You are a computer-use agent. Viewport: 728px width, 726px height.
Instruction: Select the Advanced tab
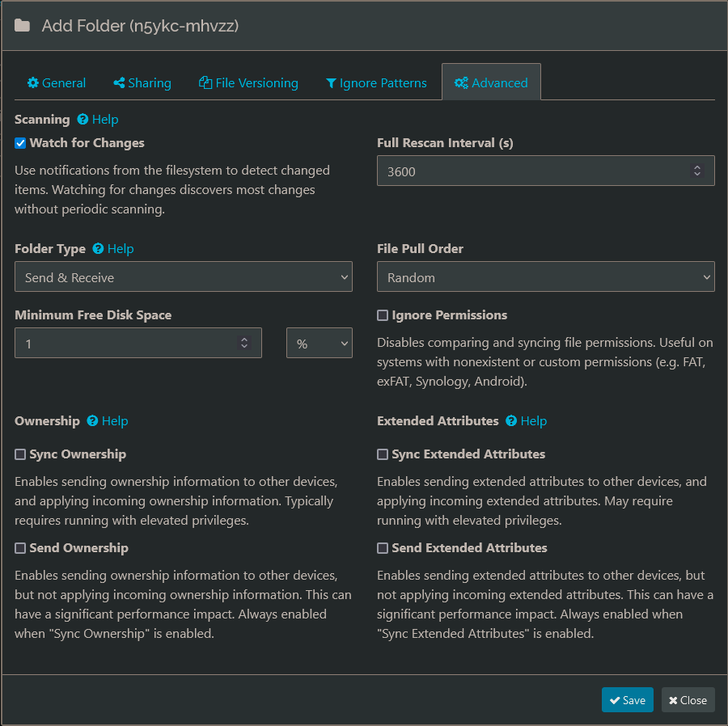[x=491, y=83]
